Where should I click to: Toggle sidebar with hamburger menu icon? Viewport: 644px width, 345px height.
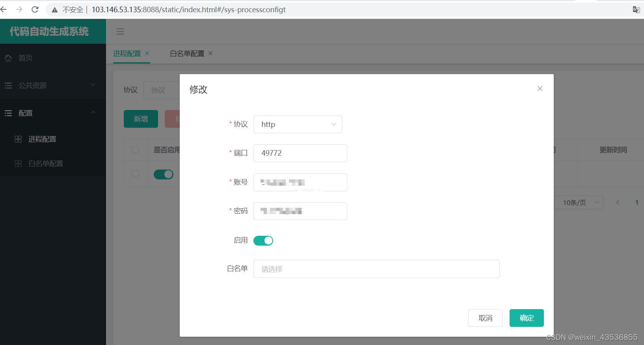point(120,32)
